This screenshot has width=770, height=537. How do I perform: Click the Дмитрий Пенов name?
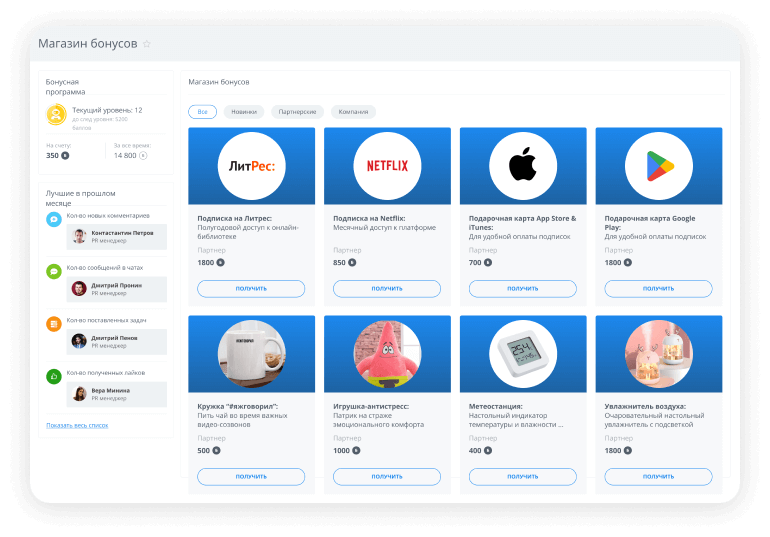[x=114, y=338]
